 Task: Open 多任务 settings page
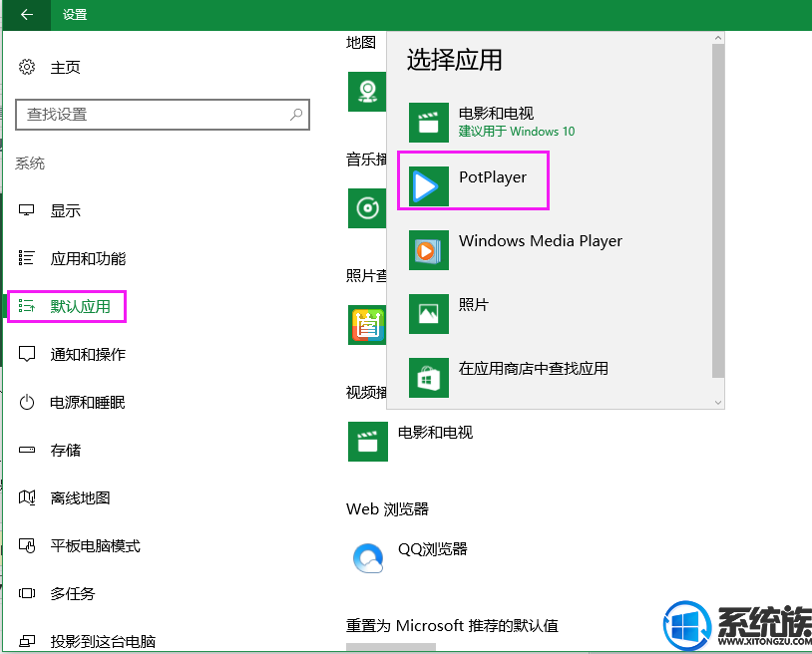pyautogui.click(x=73, y=593)
